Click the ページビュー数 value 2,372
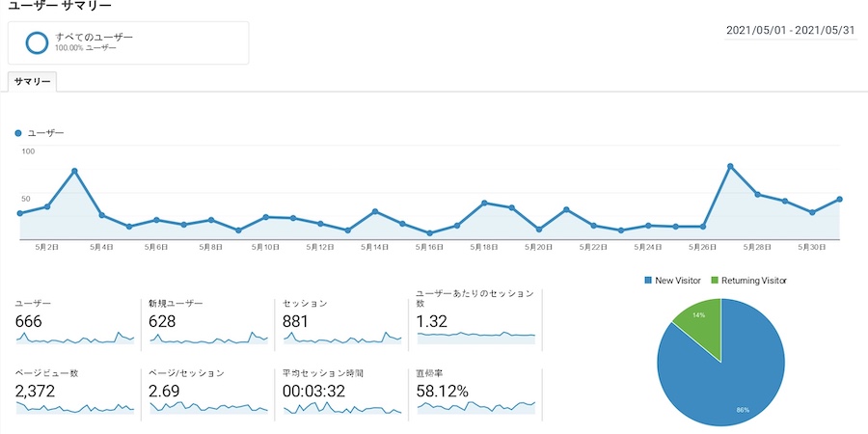 (x=36, y=392)
